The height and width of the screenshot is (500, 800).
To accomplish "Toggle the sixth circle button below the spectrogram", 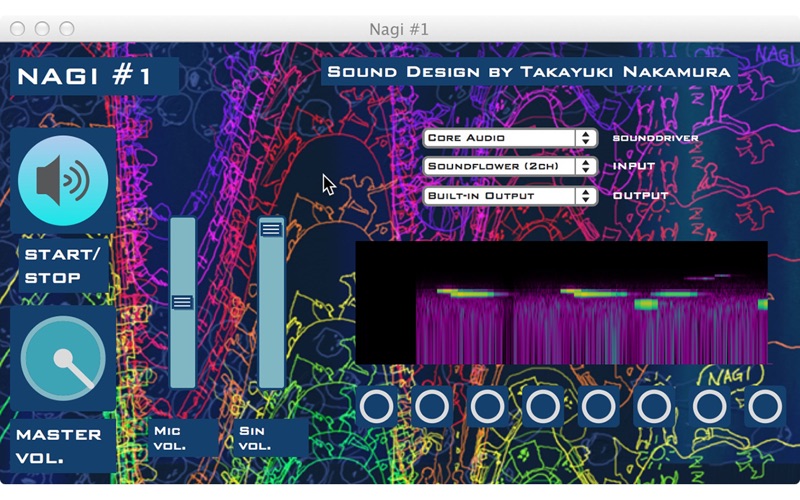I will (654, 407).
